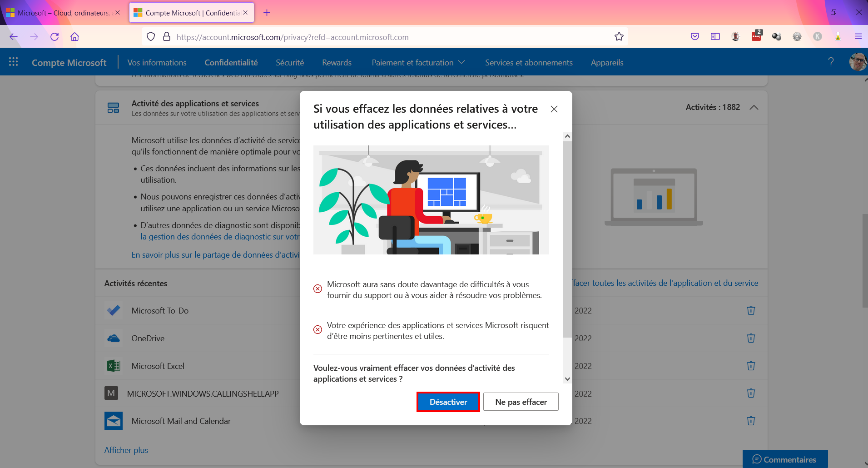Click the shield tracking protection icon
The width and height of the screenshot is (868, 468).
point(151,37)
